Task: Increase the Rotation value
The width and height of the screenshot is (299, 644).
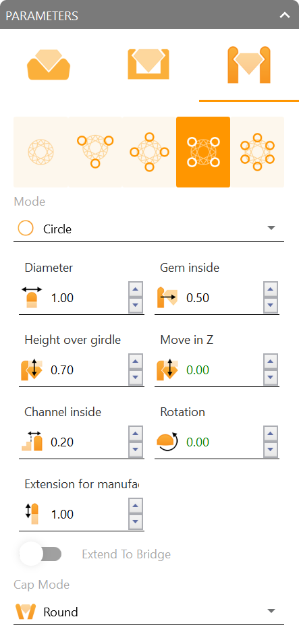Action: 270,434
